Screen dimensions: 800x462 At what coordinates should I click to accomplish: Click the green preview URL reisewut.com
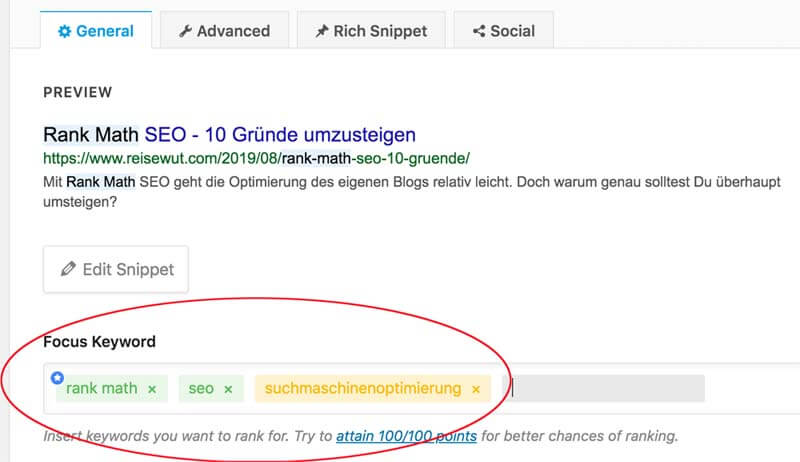[x=256, y=158]
